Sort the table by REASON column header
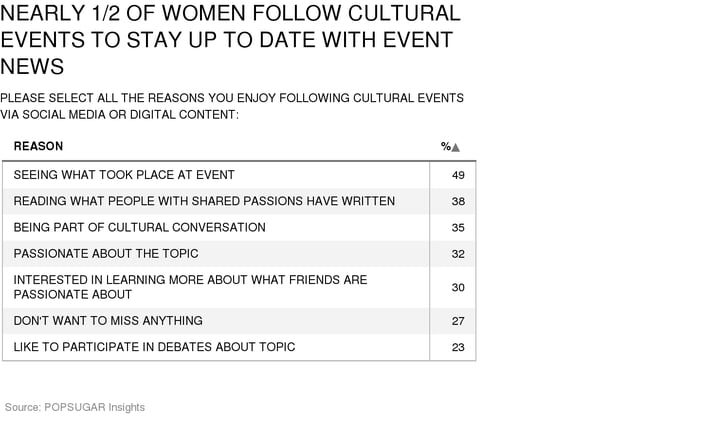Screen dimensions: 728x426 point(38,146)
